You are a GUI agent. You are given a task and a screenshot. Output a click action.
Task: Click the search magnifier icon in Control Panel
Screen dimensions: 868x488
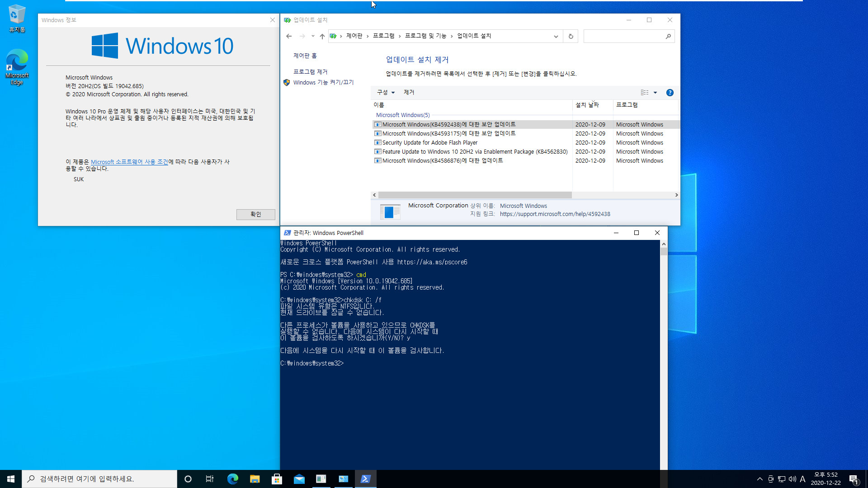668,36
